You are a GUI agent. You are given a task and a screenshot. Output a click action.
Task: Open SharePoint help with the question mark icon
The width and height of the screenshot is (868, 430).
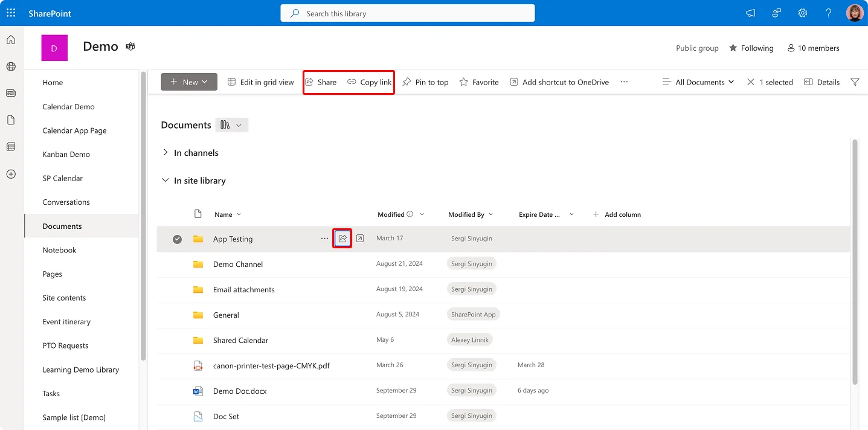828,13
